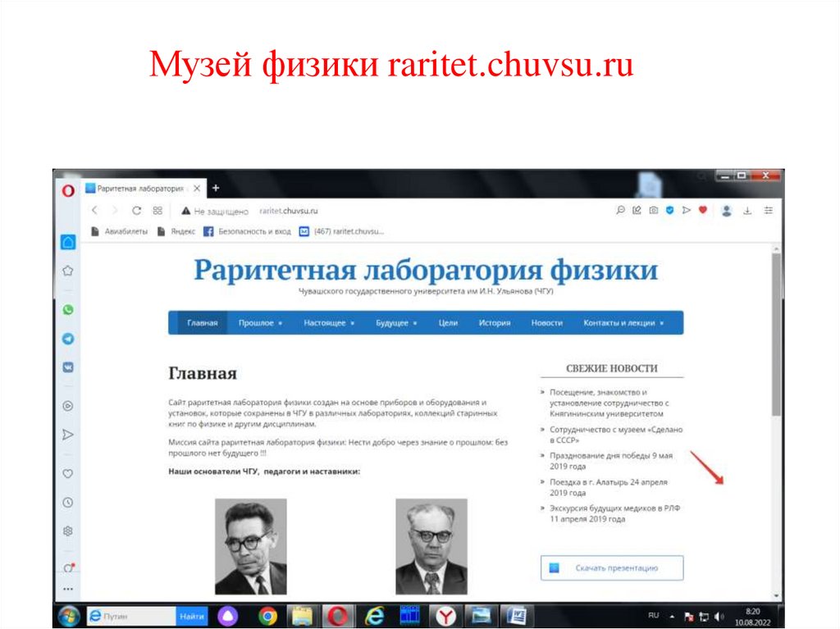Viewport: 840px width, 629px height.
Task: Open Chrome from the taskbar
Action: click(x=267, y=615)
